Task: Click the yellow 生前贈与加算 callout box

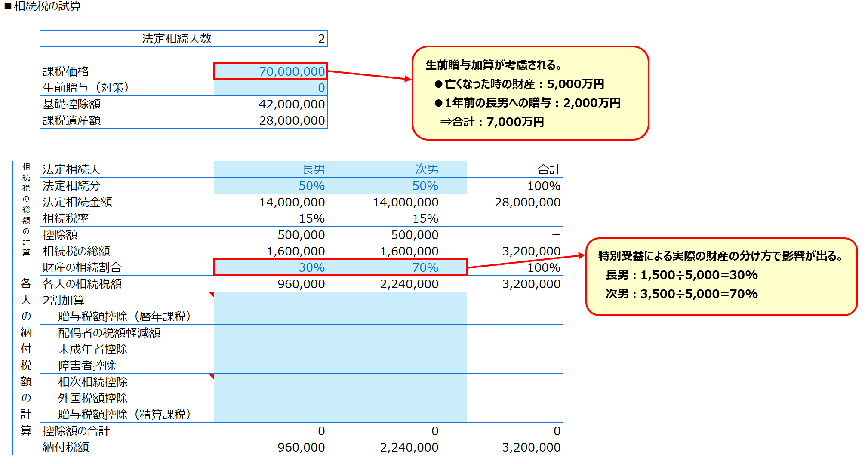Action: (x=530, y=93)
